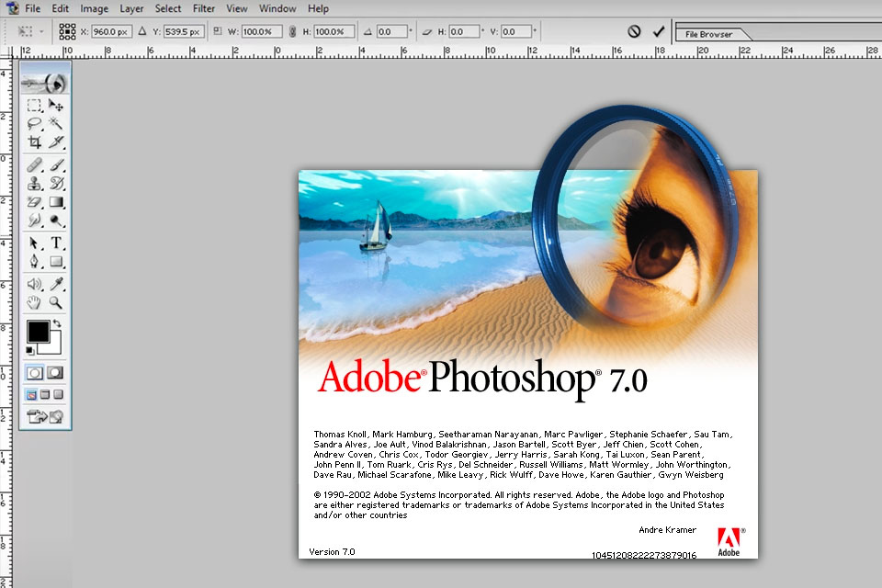The width and height of the screenshot is (882, 588).
Task: Open the Filter menu
Action: click(x=203, y=8)
